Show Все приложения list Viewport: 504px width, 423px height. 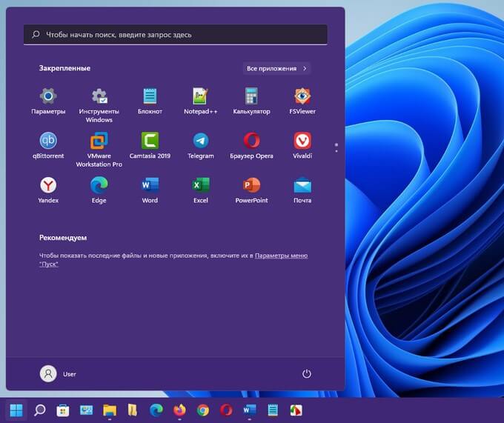[x=276, y=68]
